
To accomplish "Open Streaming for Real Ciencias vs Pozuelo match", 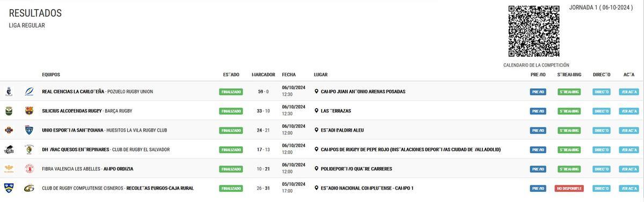I will [x=569, y=92].
